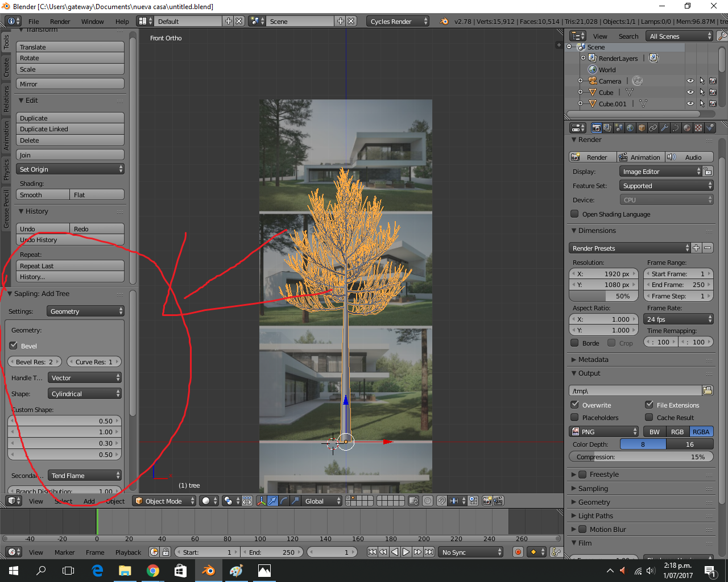
Task: Open the Texture properties tab (checker icon)
Action: pos(698,128)
